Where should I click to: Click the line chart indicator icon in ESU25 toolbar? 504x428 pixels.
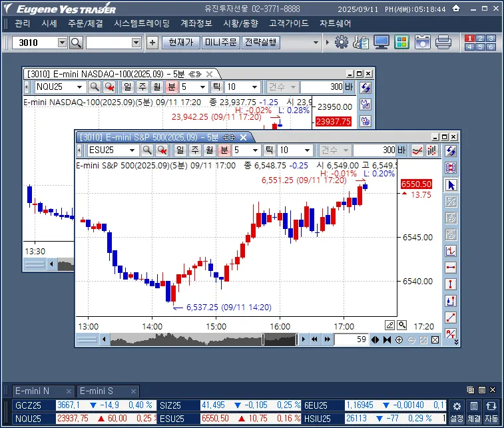click(417, 150)
